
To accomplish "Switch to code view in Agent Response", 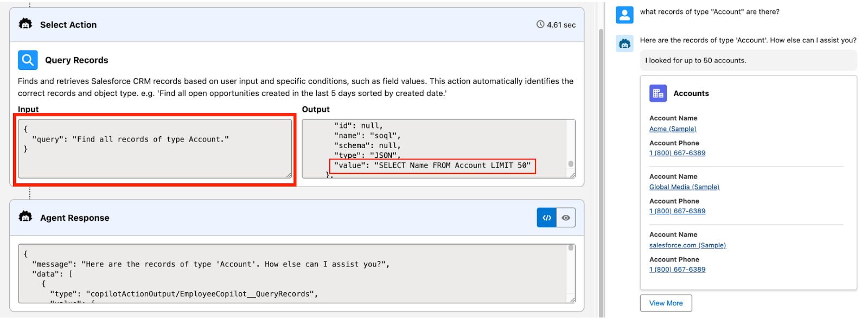I will coord(547,218).
